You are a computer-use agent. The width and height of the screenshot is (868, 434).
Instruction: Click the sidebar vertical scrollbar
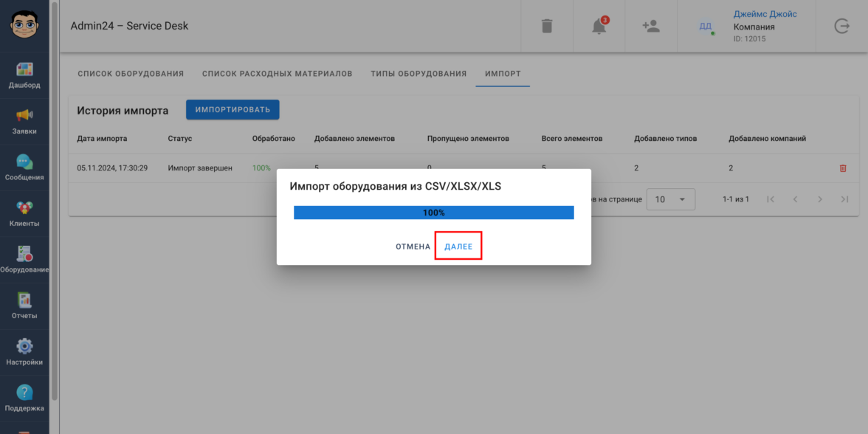(55, 199)
